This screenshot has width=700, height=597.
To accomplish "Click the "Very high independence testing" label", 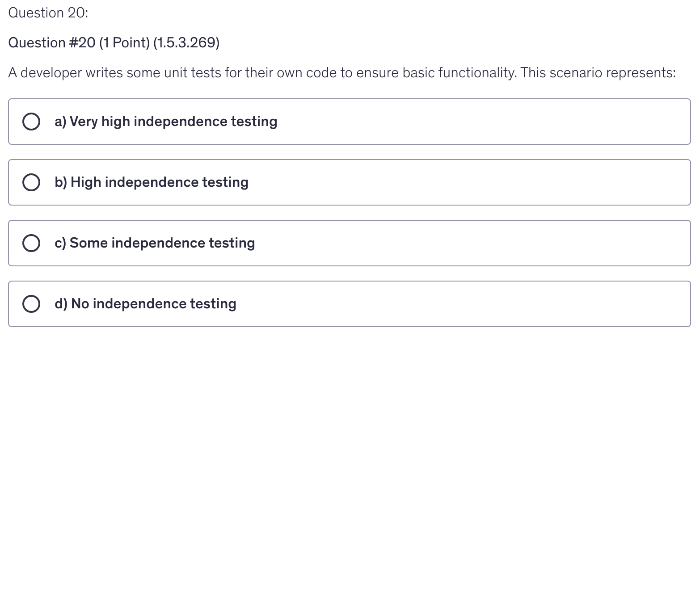I will click(173, 122).
